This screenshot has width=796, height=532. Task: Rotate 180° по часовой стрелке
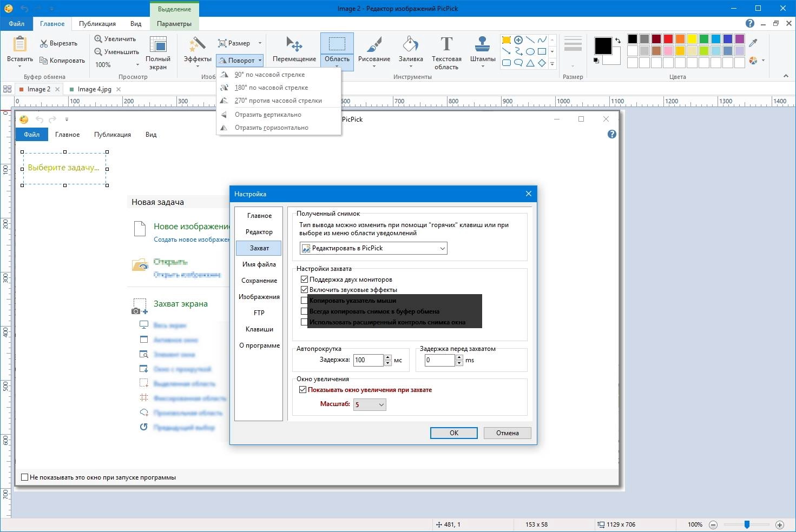click(279, 88)
